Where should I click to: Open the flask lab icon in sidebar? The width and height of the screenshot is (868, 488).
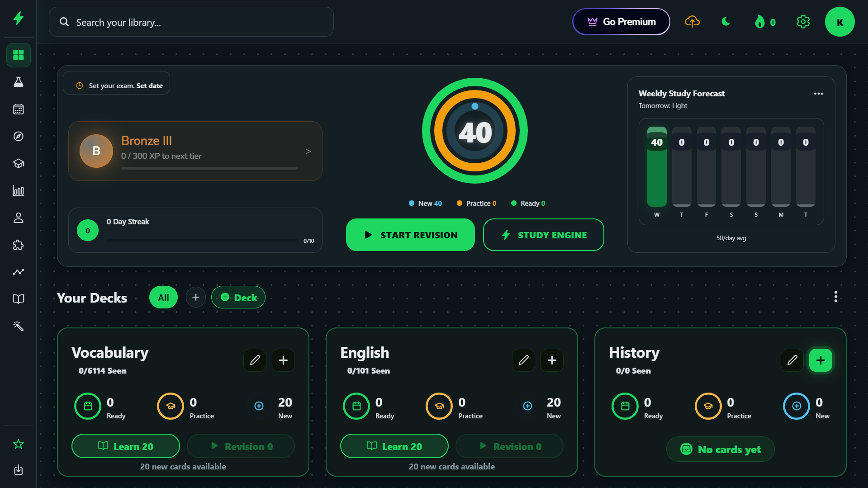[19, 82]
